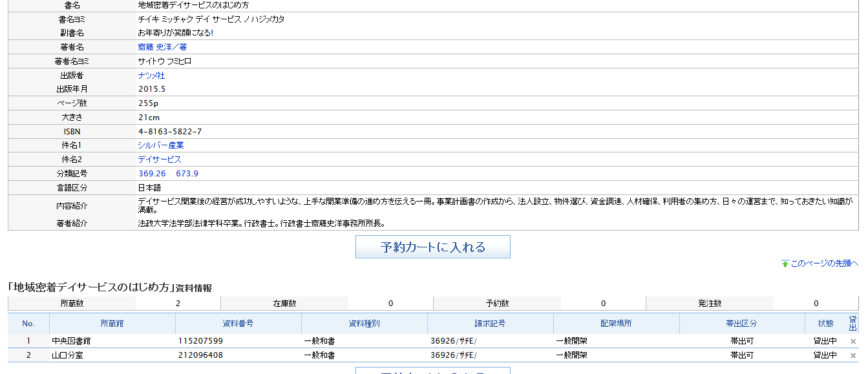The height and width of the screenshot is (374, 868).
Task: Click the 所蔵館 column header
Action: click(x=112, y=324)
